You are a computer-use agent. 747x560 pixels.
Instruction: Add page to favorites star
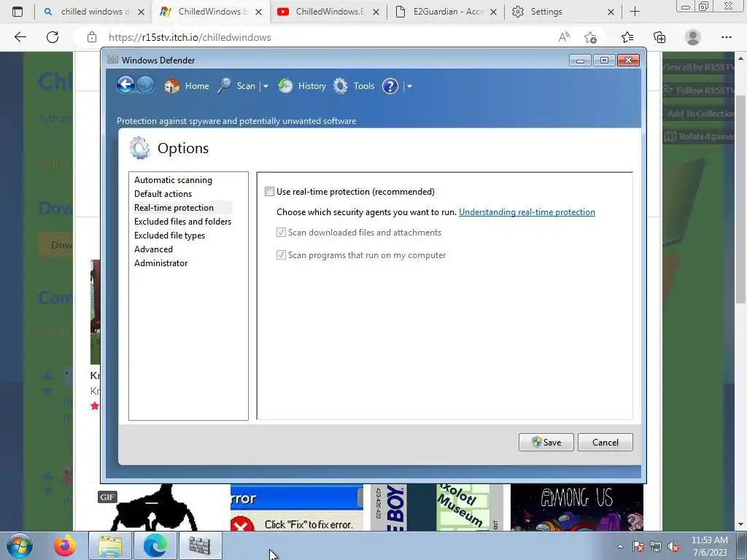pos(591,37)
